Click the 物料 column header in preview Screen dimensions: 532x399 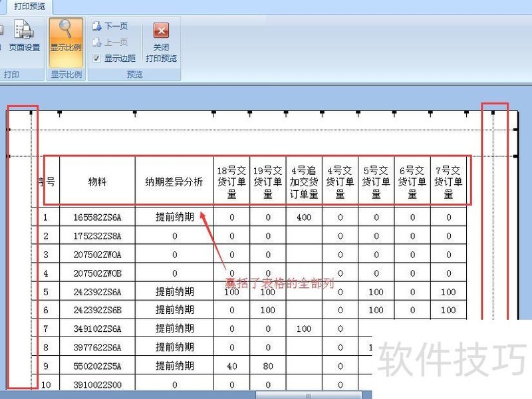97,182
